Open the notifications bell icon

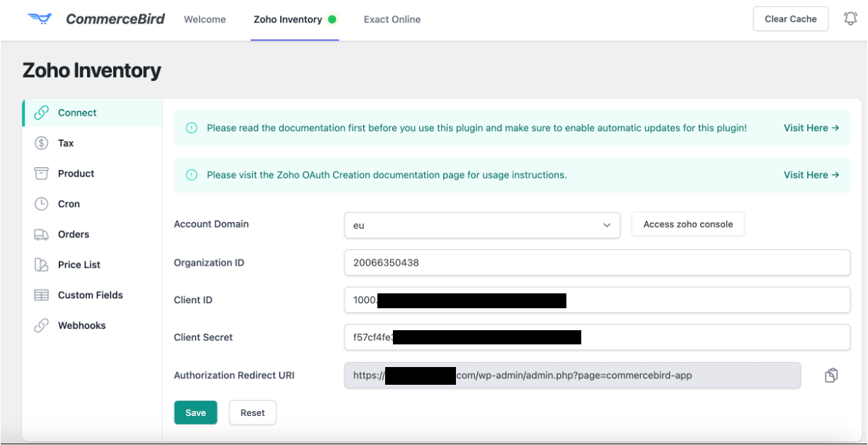coord(850,19)
